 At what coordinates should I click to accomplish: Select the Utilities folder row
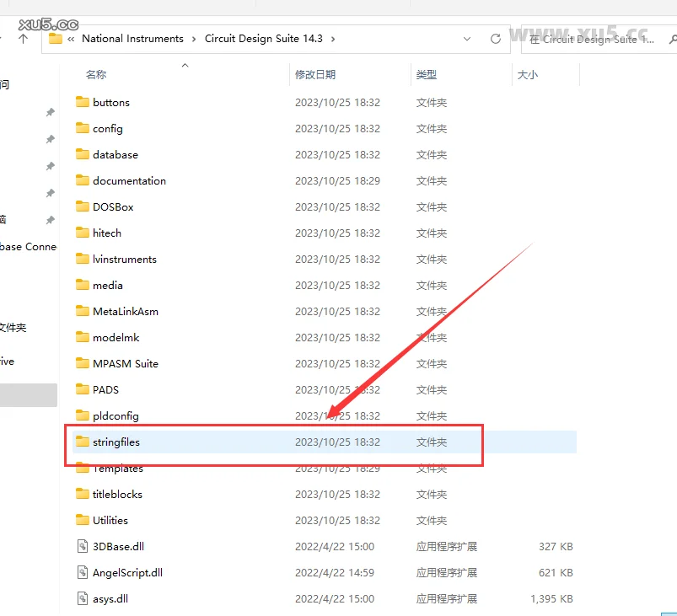[110, 520]
